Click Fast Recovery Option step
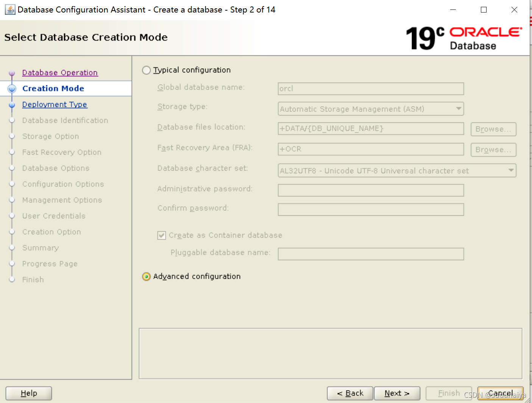The image size is (532, 403). [62, 152]
